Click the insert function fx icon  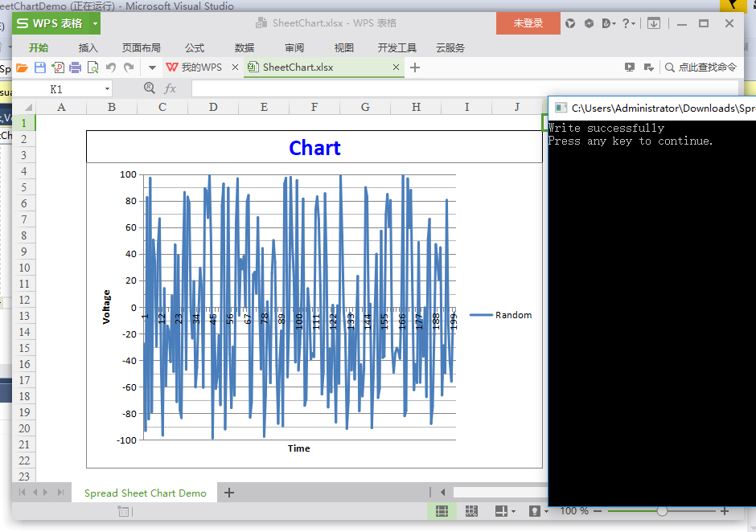point(171,88)
